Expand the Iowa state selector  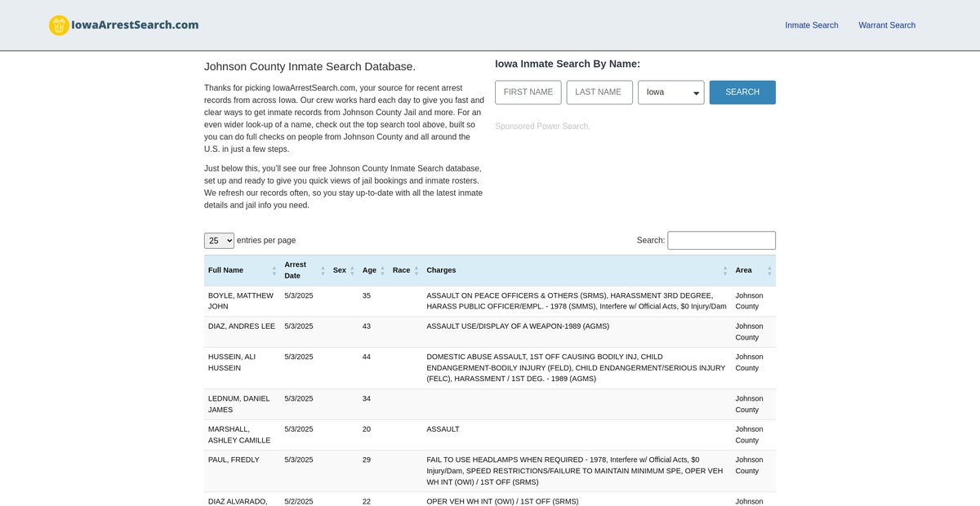point(670,92)
